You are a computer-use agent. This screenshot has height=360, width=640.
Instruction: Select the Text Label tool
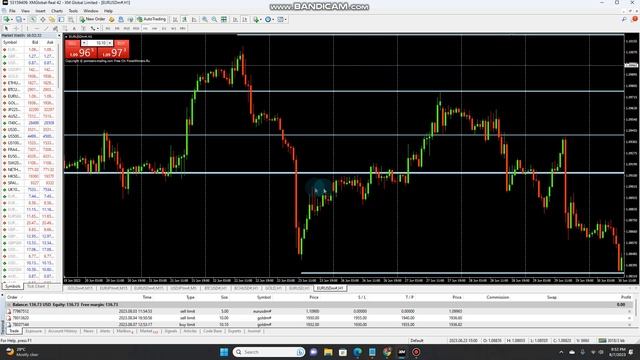83,28
